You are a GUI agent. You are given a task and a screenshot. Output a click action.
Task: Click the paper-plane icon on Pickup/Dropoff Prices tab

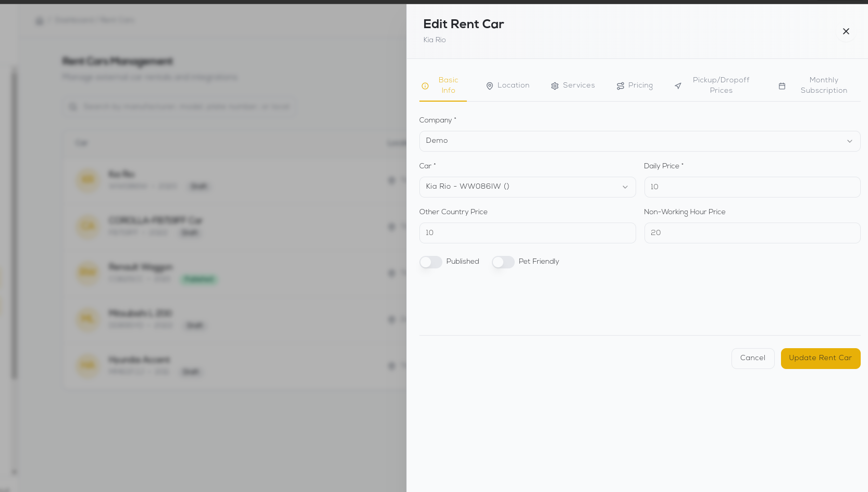[x=678, y=85]
